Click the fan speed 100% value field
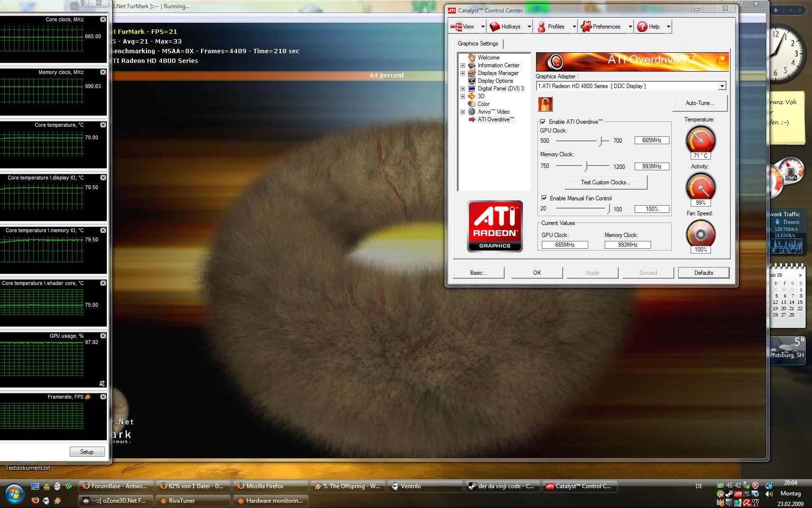 click(652, 209)
